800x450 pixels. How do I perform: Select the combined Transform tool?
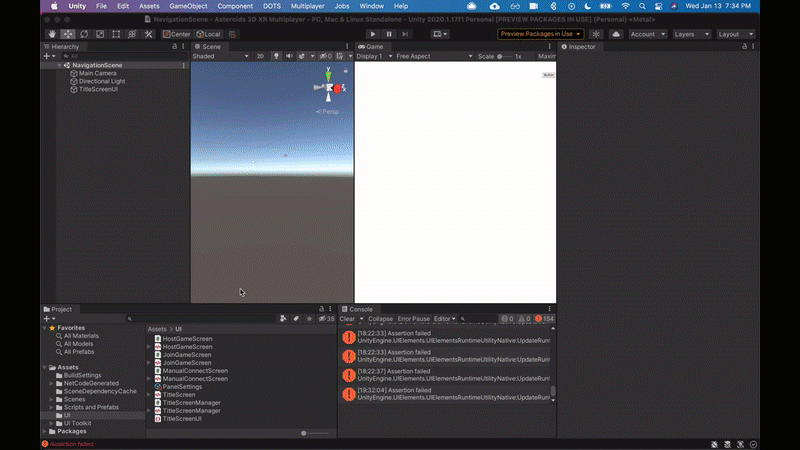[132, 34]
